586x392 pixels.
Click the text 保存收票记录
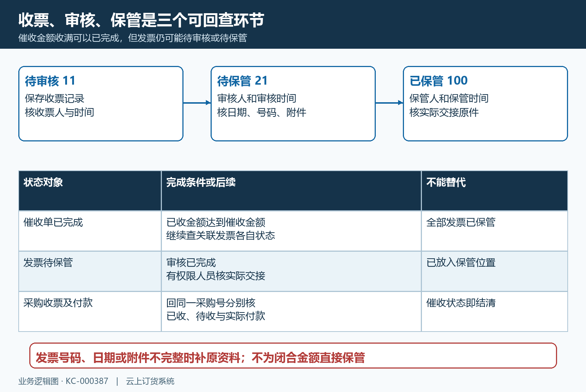[55, 99]
